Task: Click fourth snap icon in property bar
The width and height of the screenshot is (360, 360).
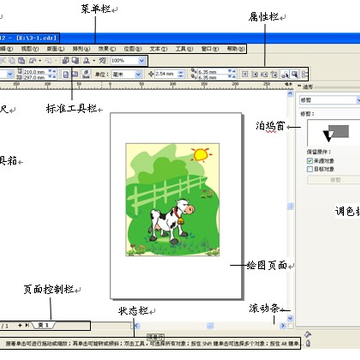Action: point(274,74)
